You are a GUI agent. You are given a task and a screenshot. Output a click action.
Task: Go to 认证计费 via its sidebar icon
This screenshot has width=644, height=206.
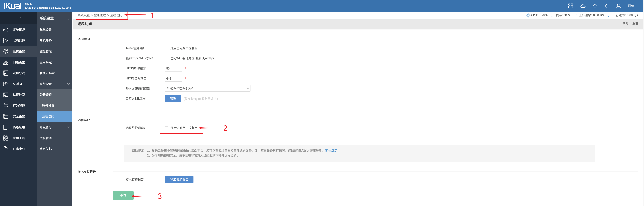pos(19,94)
